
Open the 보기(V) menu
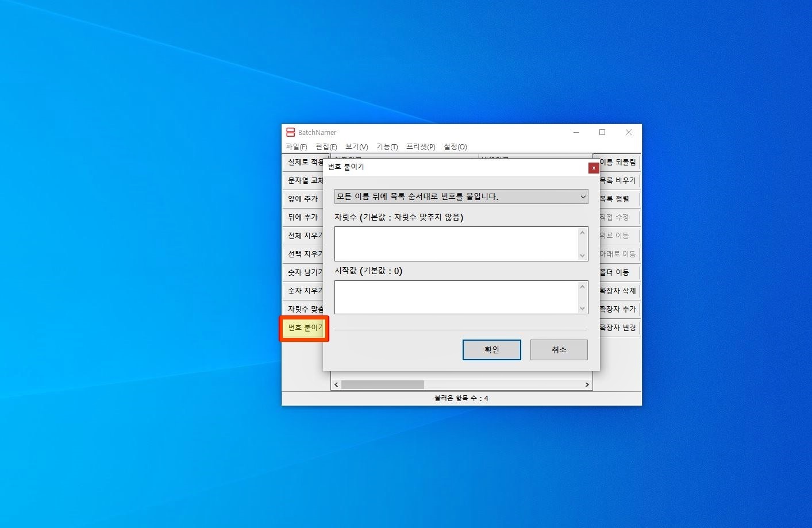pyautogui.click(x=356, y=147)
